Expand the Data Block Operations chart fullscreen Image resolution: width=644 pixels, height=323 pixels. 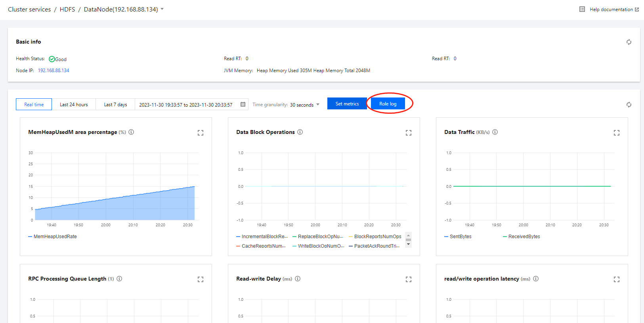tap(409, 133)
